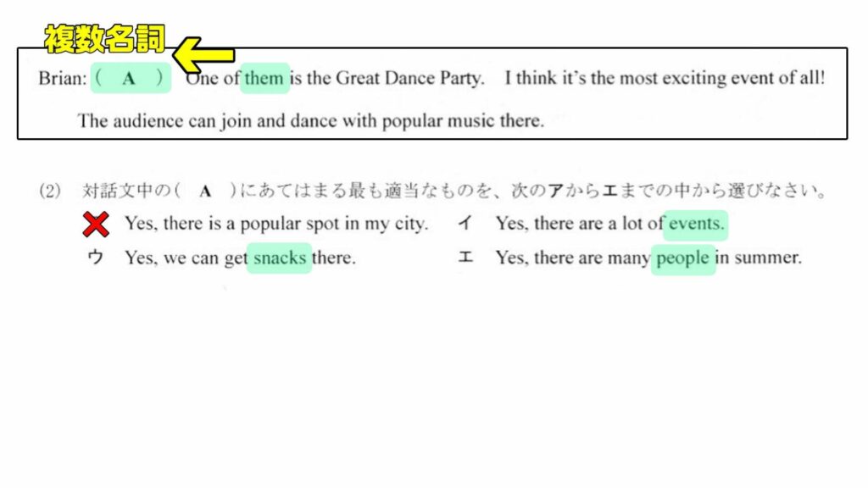Select answer option エ label
868x488 pixels.
point(465,257)
